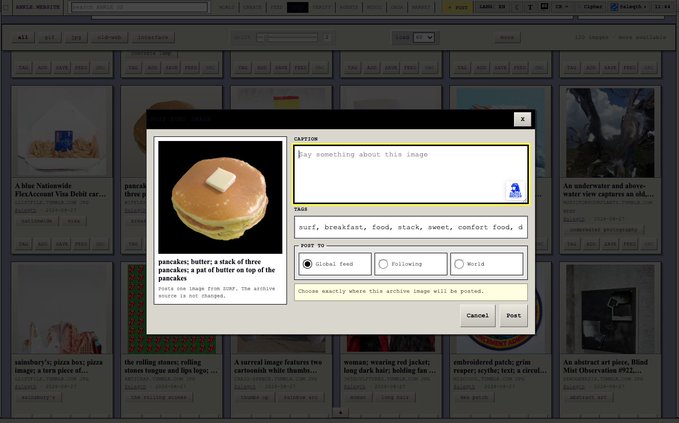Click the 'sainsbury's' tag chip
The image size is (679, 423).
pyautogui.click(x=39, y=397)
